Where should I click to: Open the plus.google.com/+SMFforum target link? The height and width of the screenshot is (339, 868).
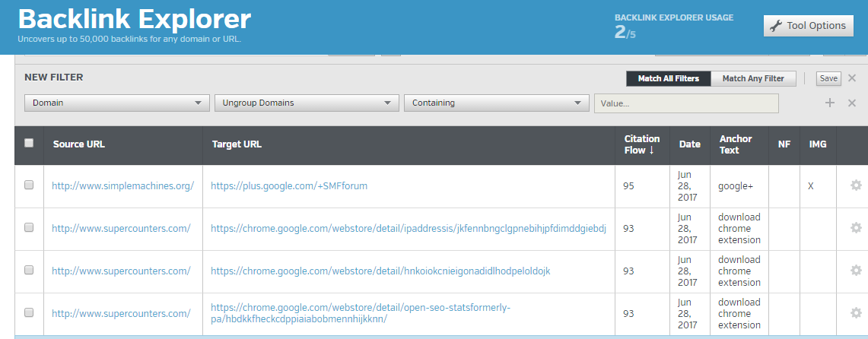tap(289, 185)
